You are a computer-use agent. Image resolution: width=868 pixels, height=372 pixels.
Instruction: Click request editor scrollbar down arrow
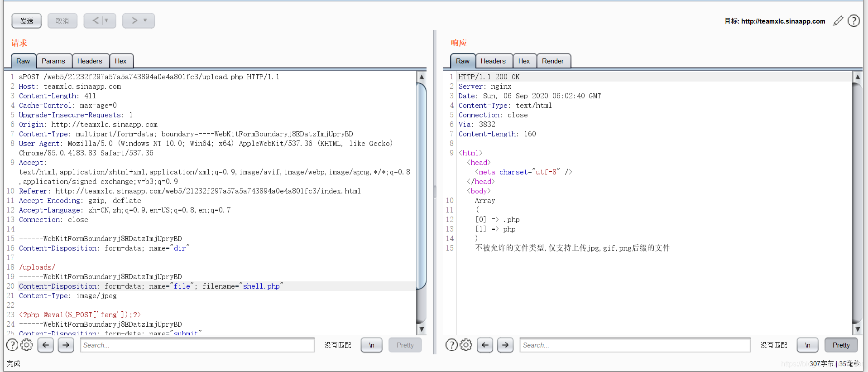pos(422,329)
